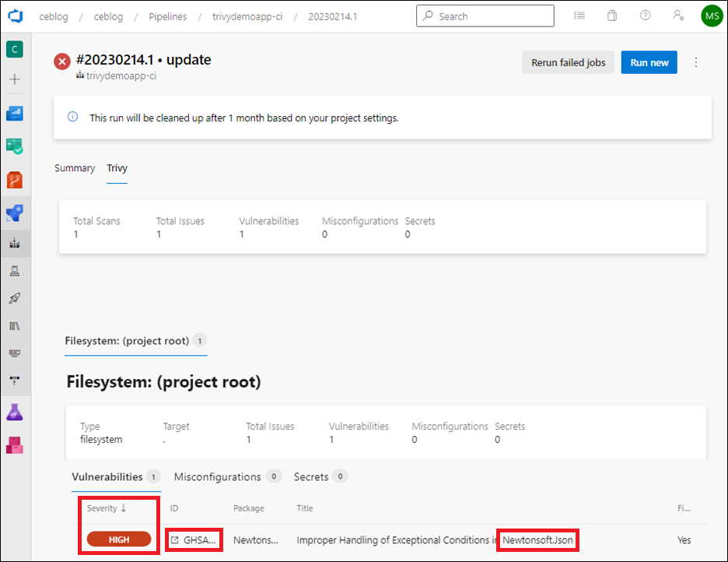Open Artifacts icon in the sidebar

pos(15,445)
